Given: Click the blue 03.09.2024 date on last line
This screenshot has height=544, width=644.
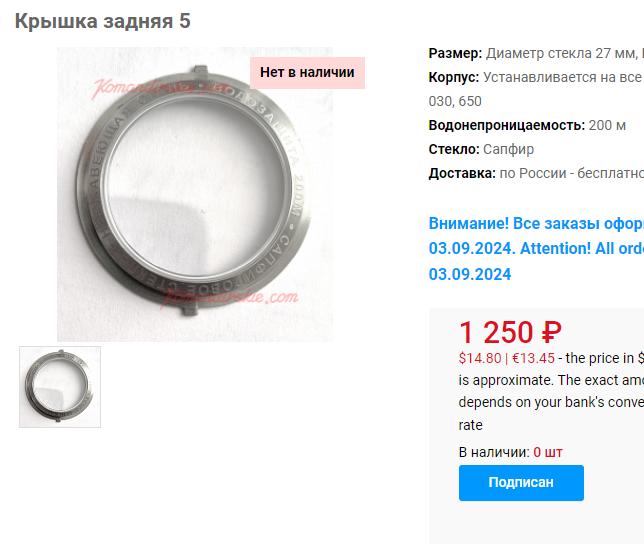Looking at the screenshot, I should 470,274.
